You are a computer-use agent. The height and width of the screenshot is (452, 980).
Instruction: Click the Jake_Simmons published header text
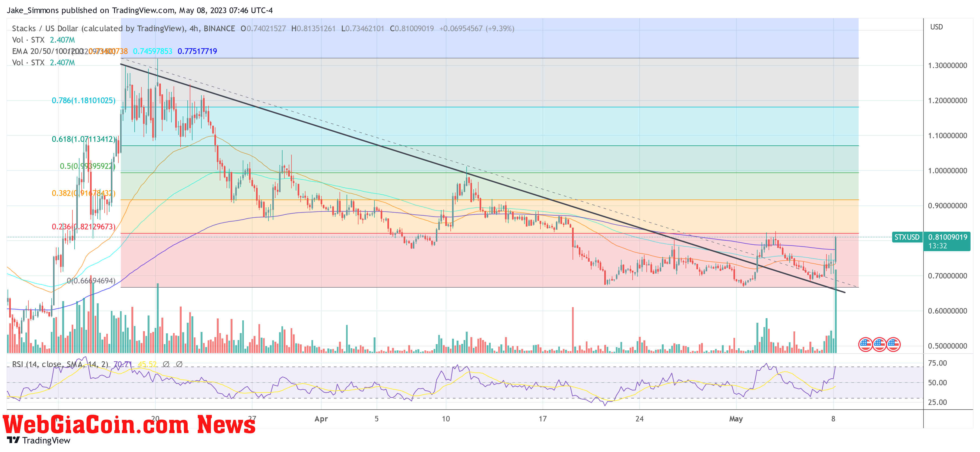139,10
